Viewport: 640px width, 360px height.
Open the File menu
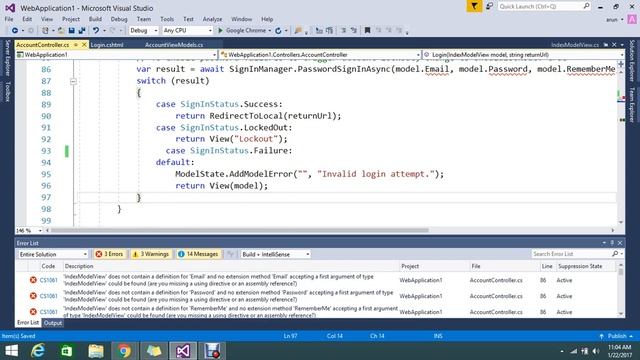(9, 19)
